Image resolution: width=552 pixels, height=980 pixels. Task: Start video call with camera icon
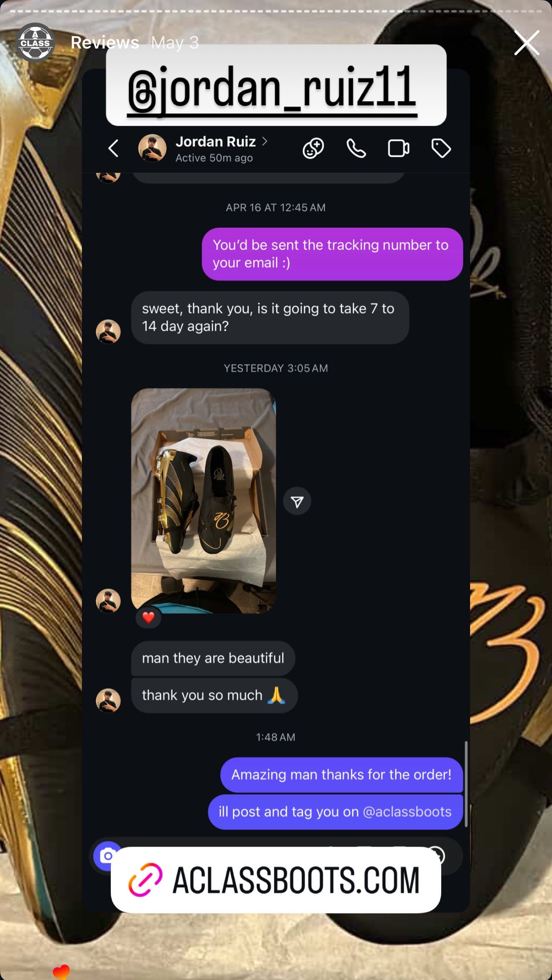399,148
